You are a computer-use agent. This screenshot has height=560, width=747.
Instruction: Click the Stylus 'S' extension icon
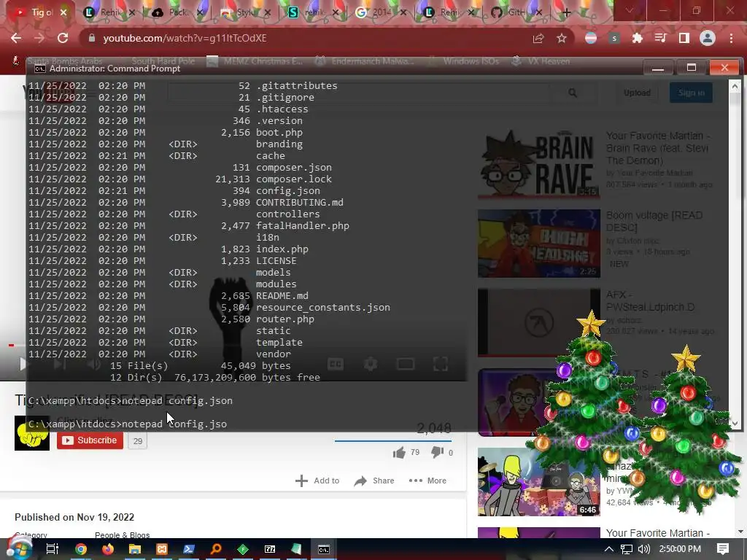point(614,38)
